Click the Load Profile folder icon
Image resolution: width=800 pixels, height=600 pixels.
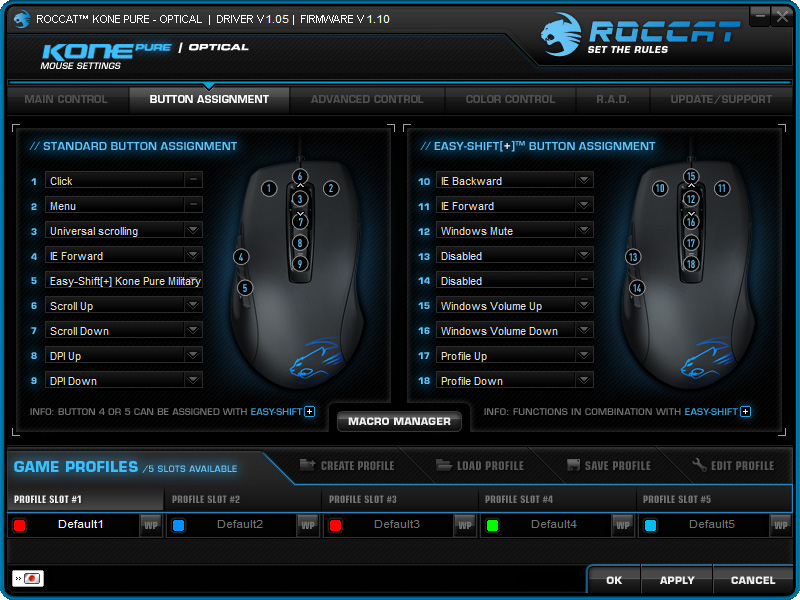pos(444,465)
